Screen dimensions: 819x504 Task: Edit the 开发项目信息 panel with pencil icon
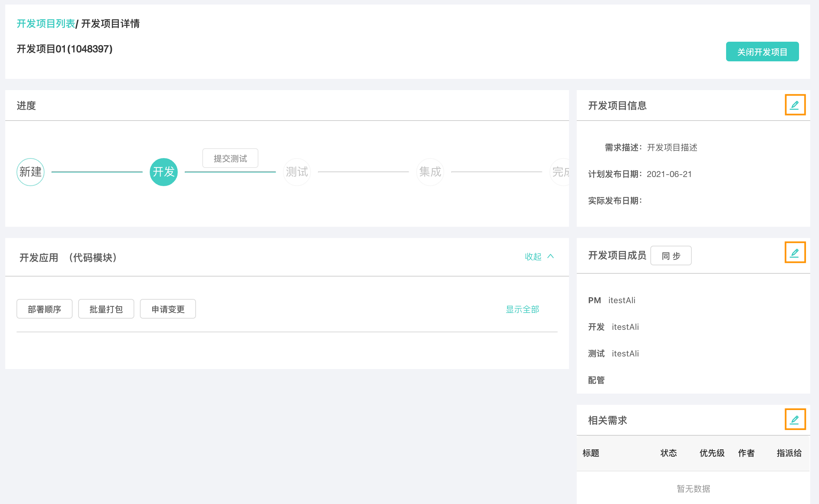pos(795,105)
